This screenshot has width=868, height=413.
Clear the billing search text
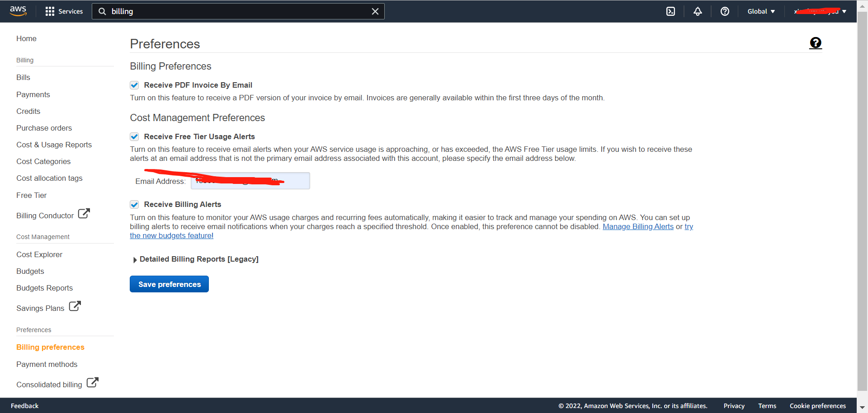375,11
